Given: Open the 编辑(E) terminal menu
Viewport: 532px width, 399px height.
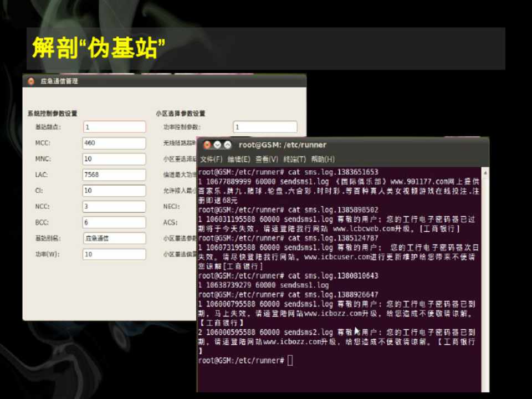Looking at the screenshot, I should [x=239, y=160].
